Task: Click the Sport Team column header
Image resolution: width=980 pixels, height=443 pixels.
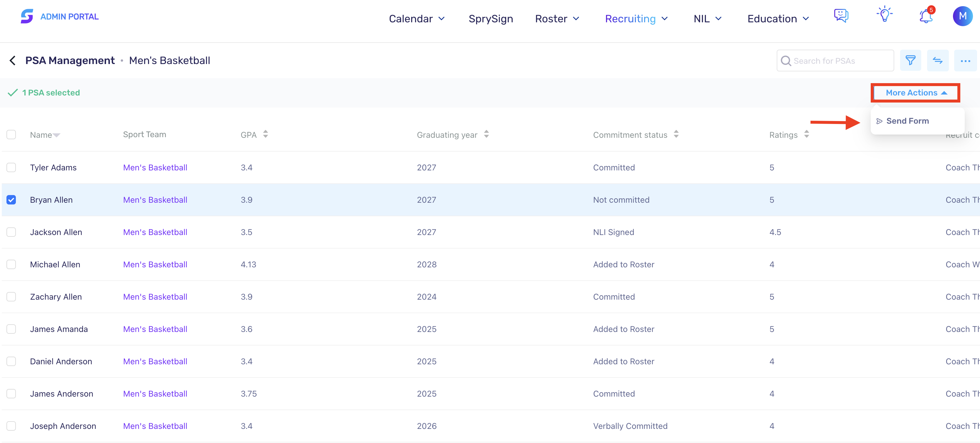Action: (145, 134)
